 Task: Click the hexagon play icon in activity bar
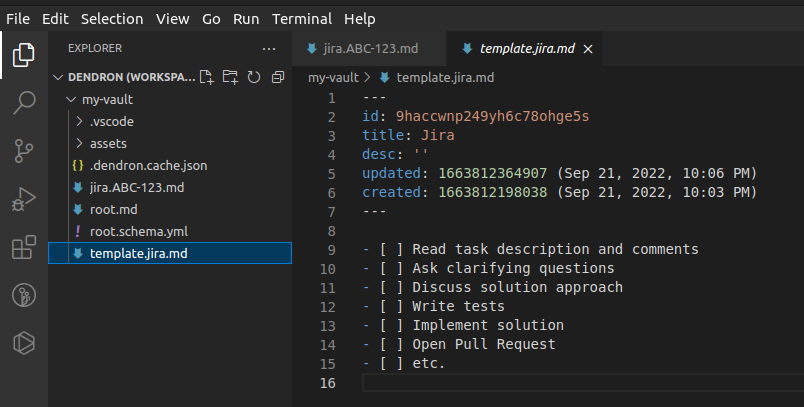[24, 343]
